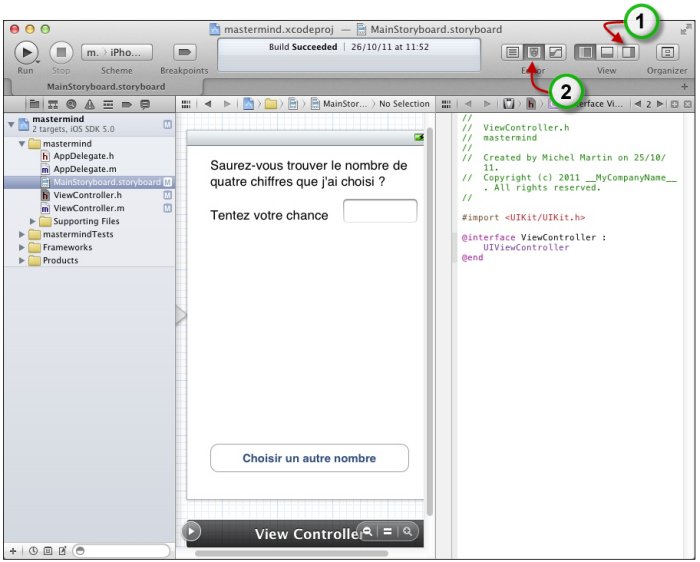Zoom out the storyboard canvas
Image resolution: width=700 pixels, height=562 pixels.
coord(367,531)
